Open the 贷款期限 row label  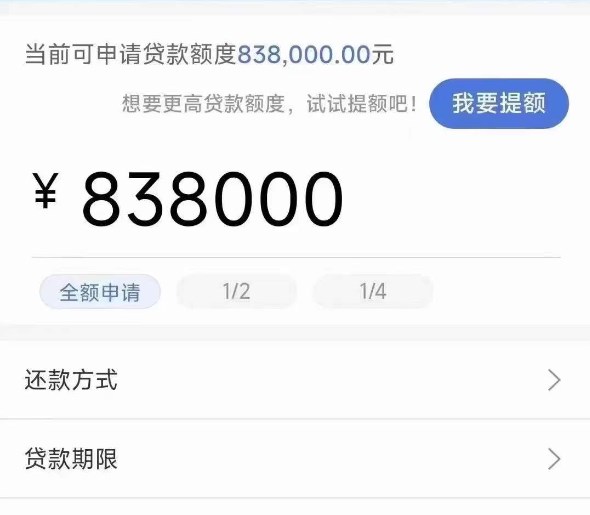point(71,459)
